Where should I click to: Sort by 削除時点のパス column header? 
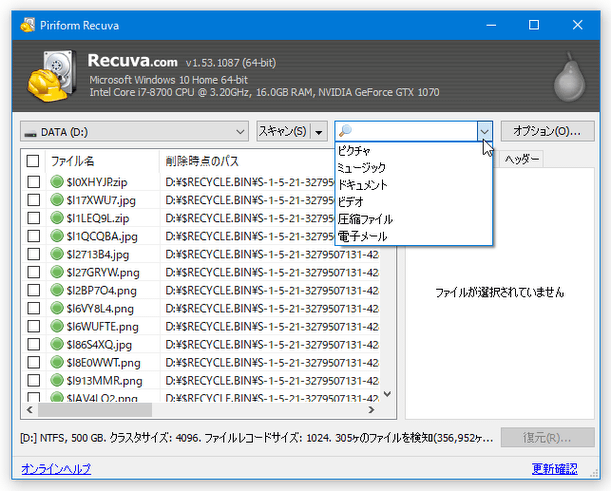point(247,161)
